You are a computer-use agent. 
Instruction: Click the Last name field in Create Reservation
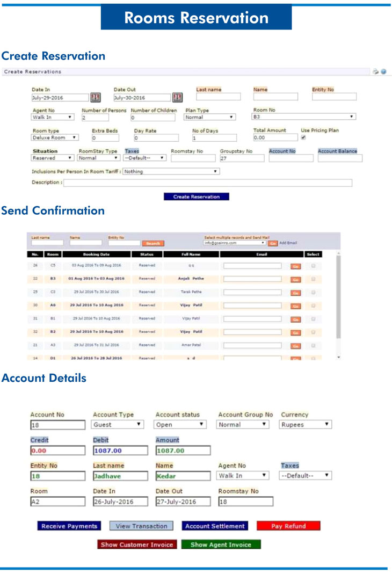point(219,97)
